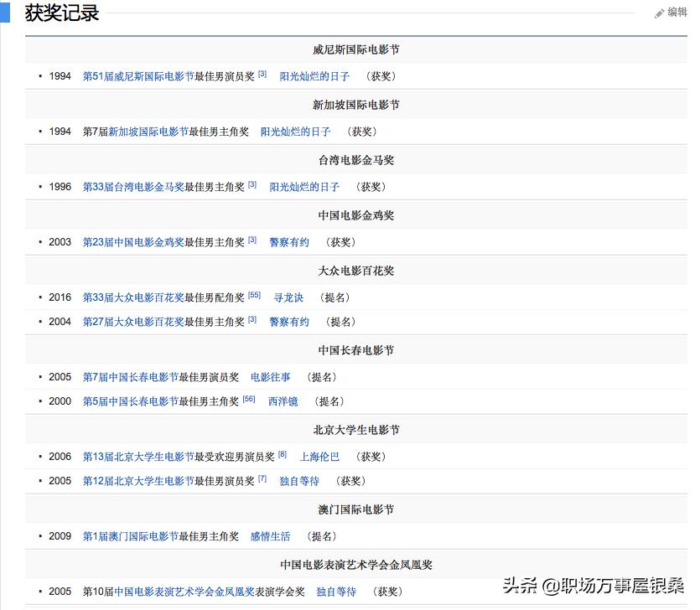Open the 第51届威尼斯国际电影节 link
This screenshot has width=700, height=610.
click(x=138, y=76)
